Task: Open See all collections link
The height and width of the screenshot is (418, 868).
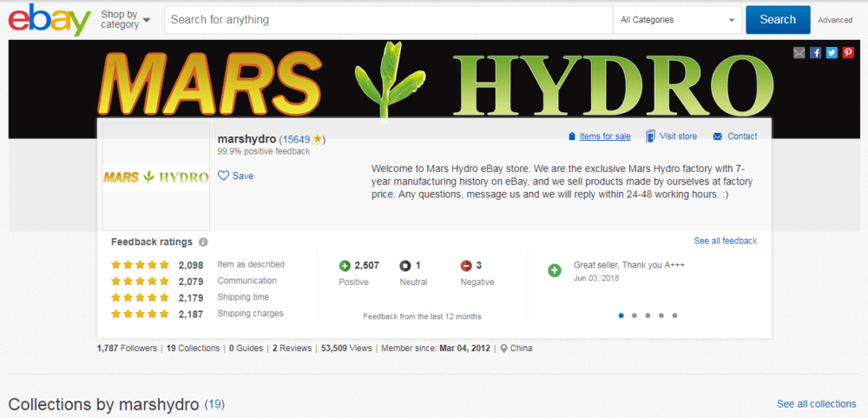Action: coord(817,403)
